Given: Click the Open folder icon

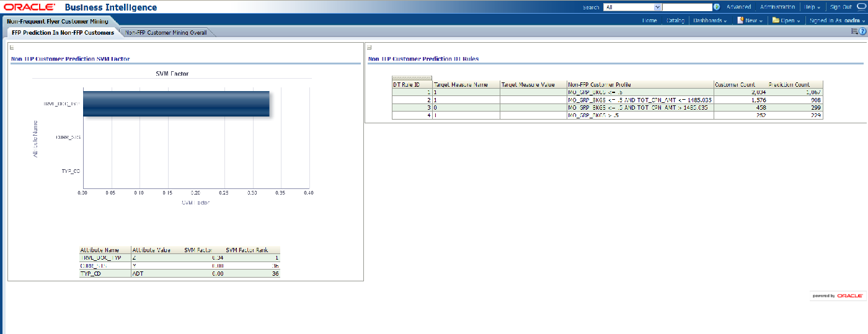Looking at the screenshot, I should (776, 20).
